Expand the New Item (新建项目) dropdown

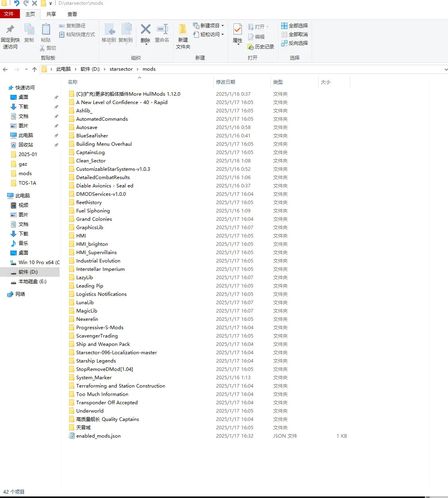222,25
